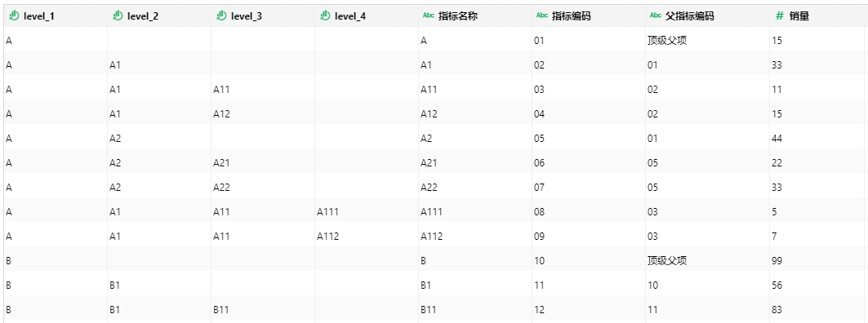Click the level_1 column type icon
This screenshot has width=868, height=323.
point(15,16)
